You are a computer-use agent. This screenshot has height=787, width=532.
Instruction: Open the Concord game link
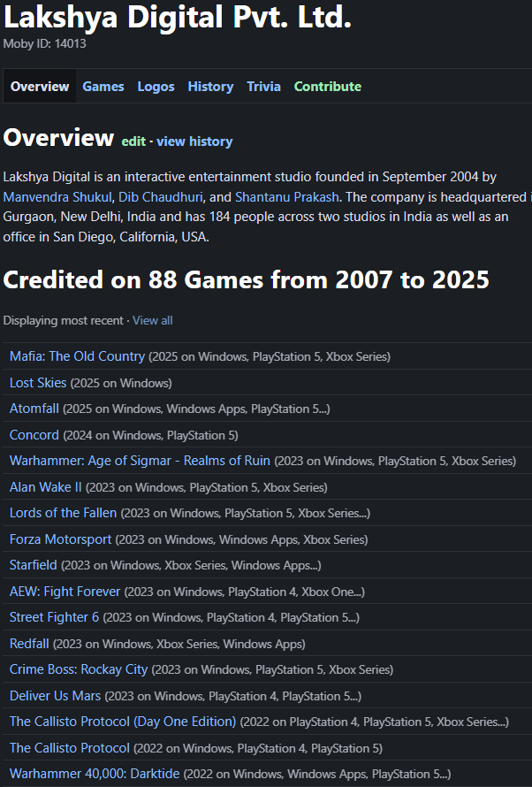click(x=34, y=435)
